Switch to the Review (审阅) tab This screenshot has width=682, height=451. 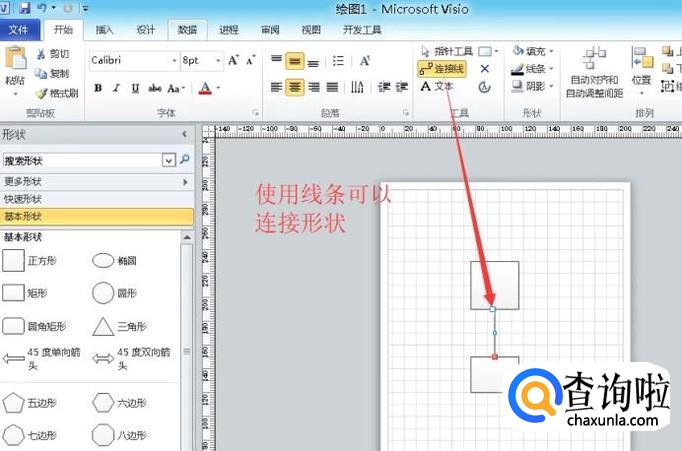[270, 30]
